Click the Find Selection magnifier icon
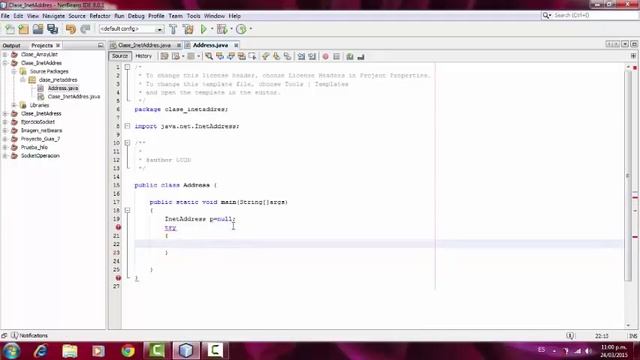The height and width of the screenshot is (360, 640). pos(209,56)
